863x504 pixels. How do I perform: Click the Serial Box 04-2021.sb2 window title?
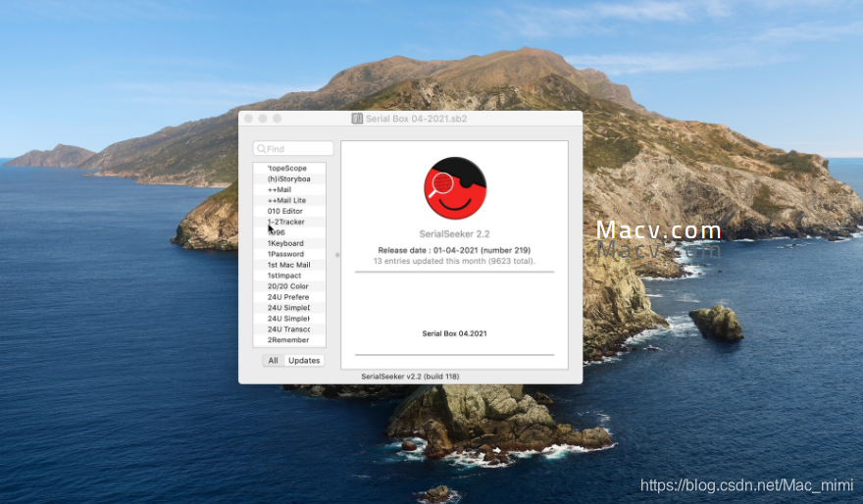coord(416,119)
